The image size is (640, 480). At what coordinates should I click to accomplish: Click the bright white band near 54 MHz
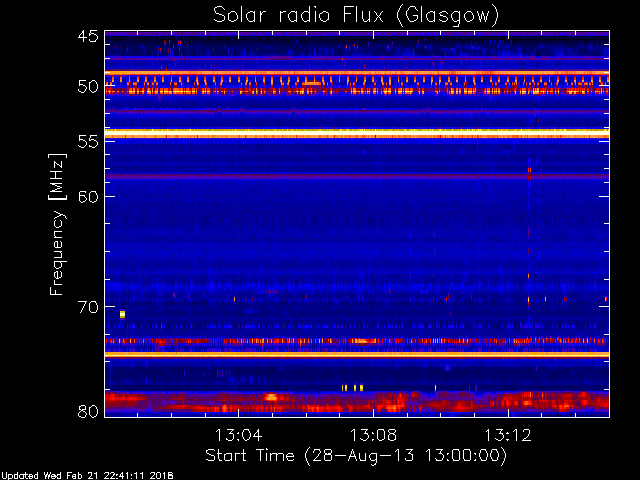[357, 133]
